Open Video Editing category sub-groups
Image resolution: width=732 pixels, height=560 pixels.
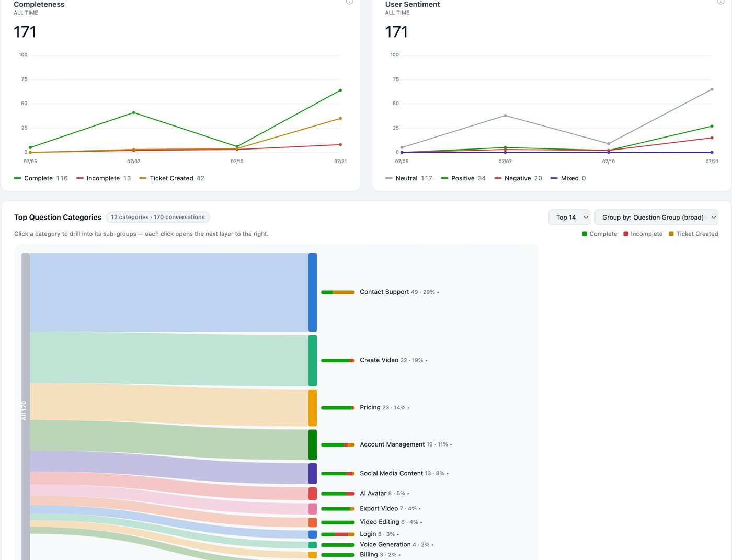click(x=391, y=522)
